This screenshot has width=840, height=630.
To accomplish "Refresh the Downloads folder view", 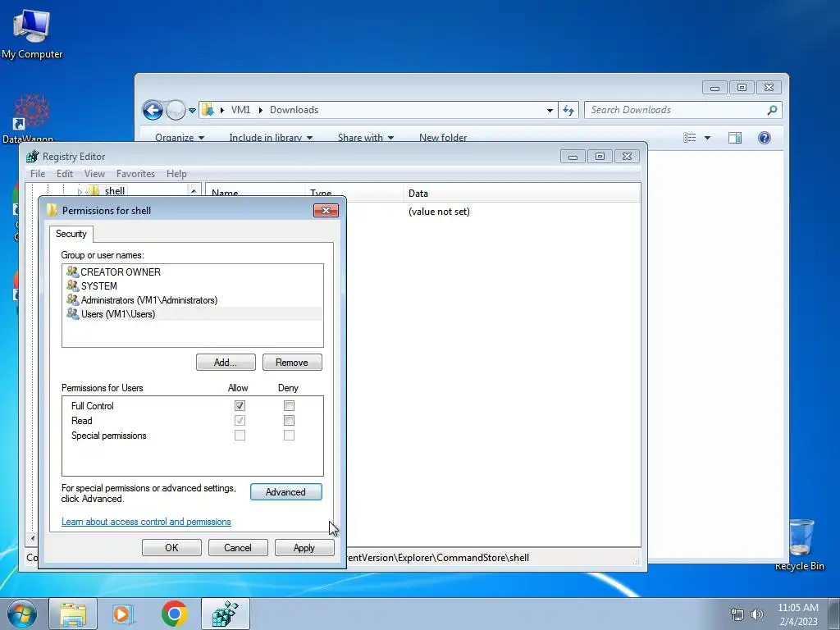I will click(568, 111).
